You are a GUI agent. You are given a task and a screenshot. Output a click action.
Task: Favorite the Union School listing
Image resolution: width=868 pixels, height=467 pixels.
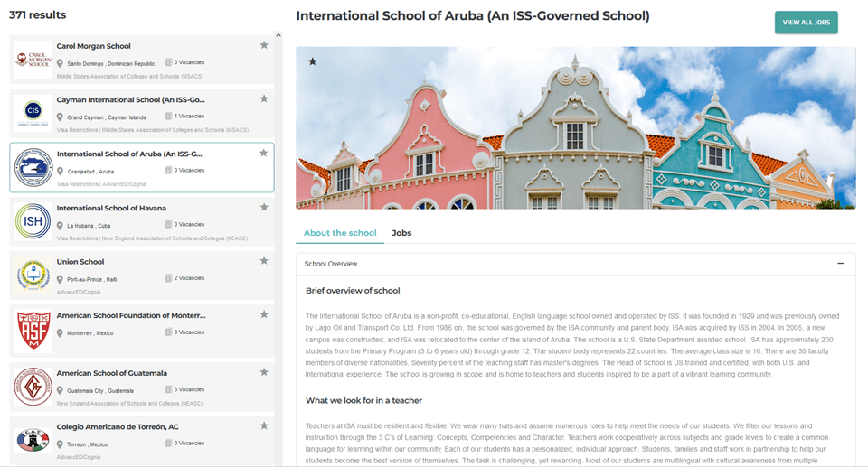pyautogui.click(x=264, y=261)
